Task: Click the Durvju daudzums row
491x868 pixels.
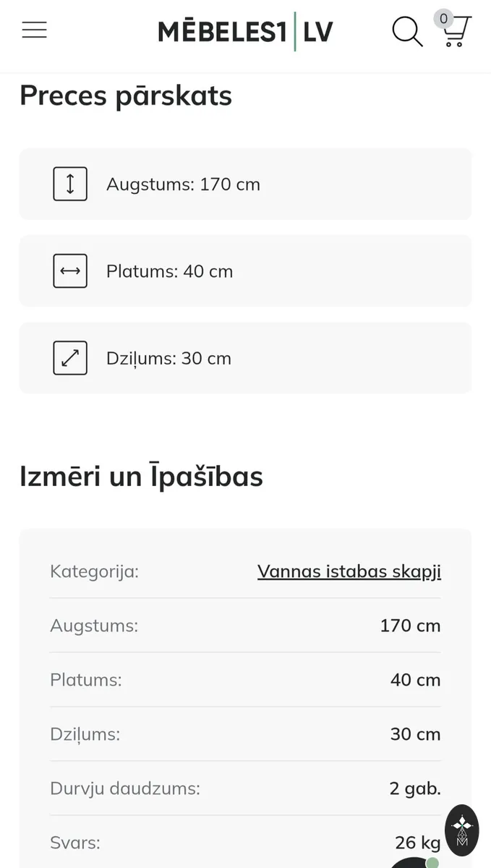Action: click(245, 788)
